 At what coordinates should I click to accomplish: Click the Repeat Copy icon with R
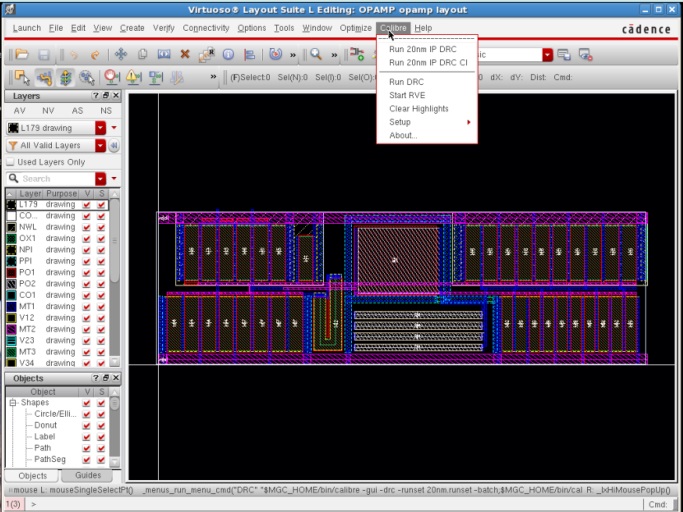(206, 54)
